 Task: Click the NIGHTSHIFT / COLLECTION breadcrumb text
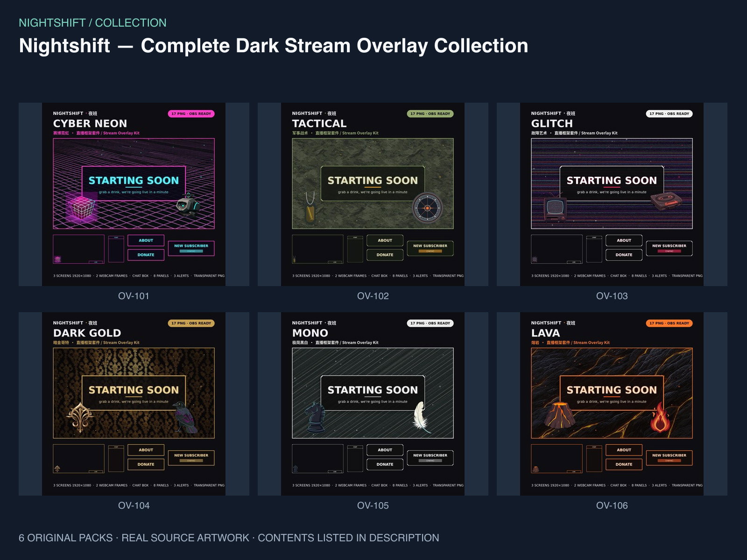92,23
